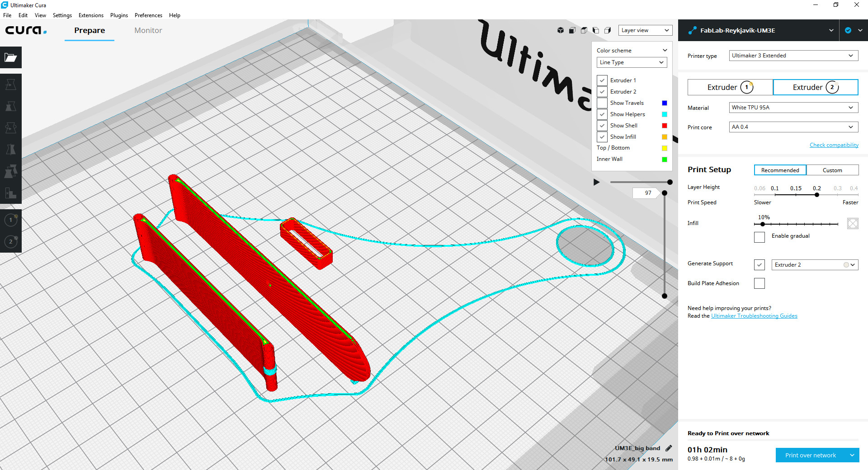Screen dimensions: 868x470
Task: Select the Mirror tool in left toolbar
Action: [x=11, y=150]
